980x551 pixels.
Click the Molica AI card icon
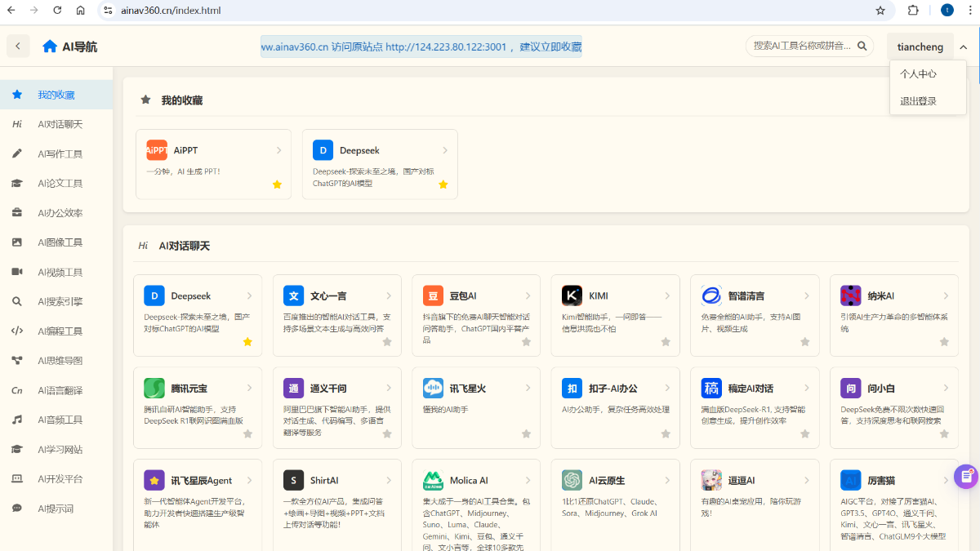pyautogui.click(x=433, y=480)
